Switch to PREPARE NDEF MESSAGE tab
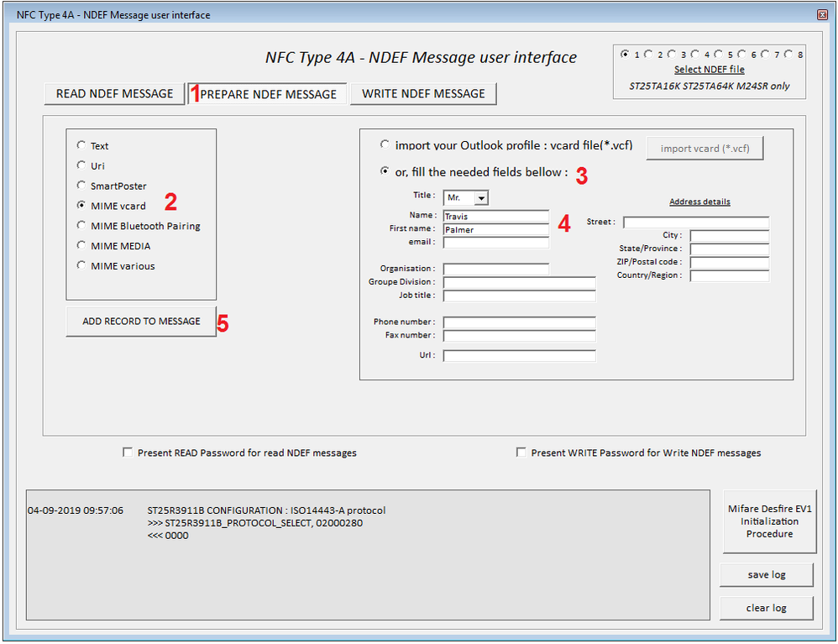Viewport: 838px width, 644px height. point(267,93)
